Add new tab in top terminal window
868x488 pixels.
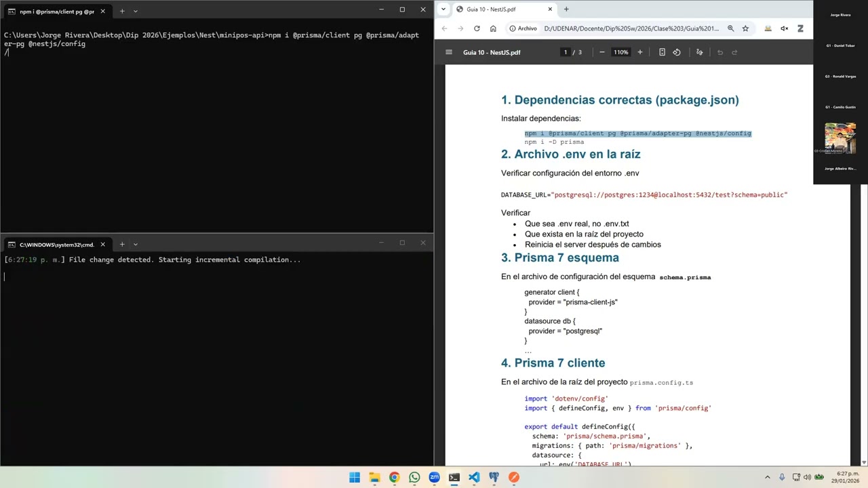[122, 11]
